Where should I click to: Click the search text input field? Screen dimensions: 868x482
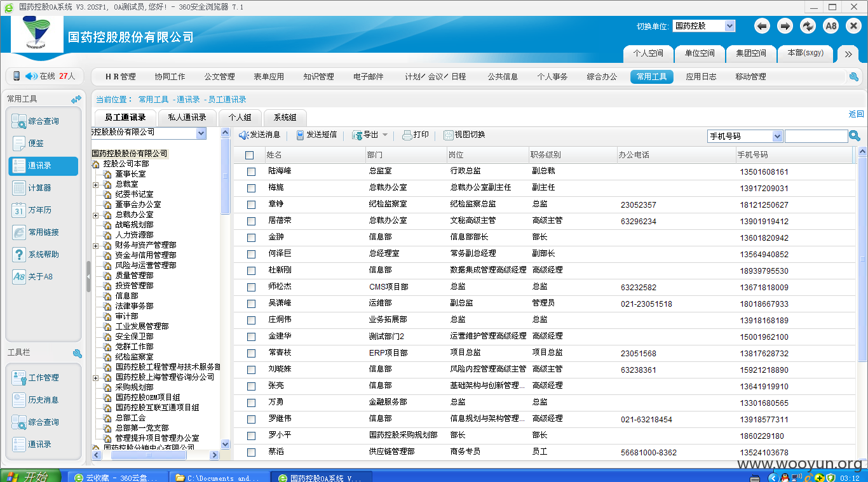(x=816, y=136)
